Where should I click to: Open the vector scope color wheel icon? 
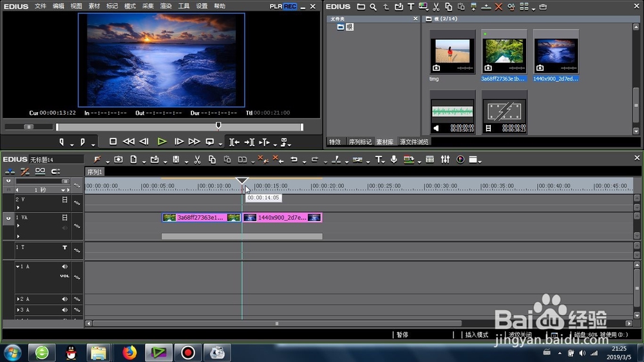click(460, 160)
